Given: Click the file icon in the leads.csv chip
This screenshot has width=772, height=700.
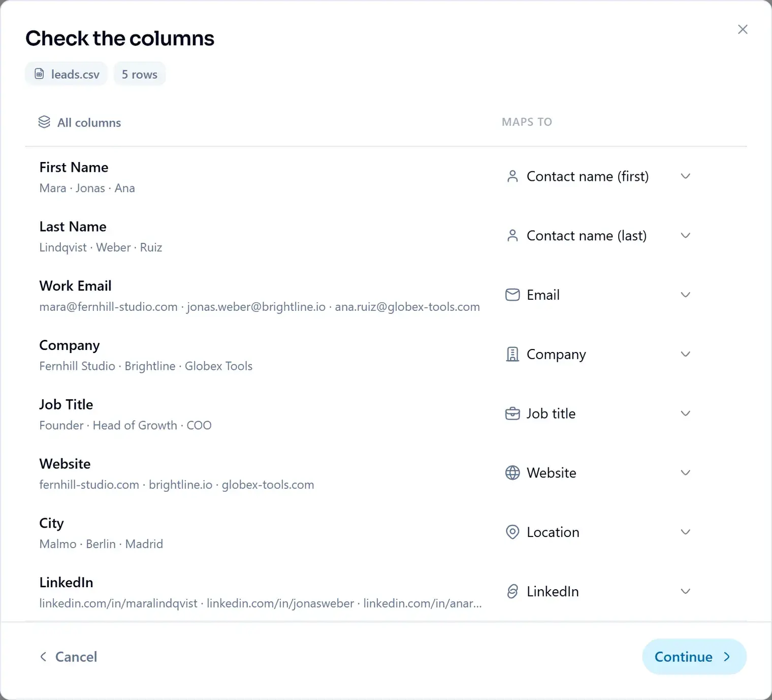Looking at the screenshot, I should 39,74.
